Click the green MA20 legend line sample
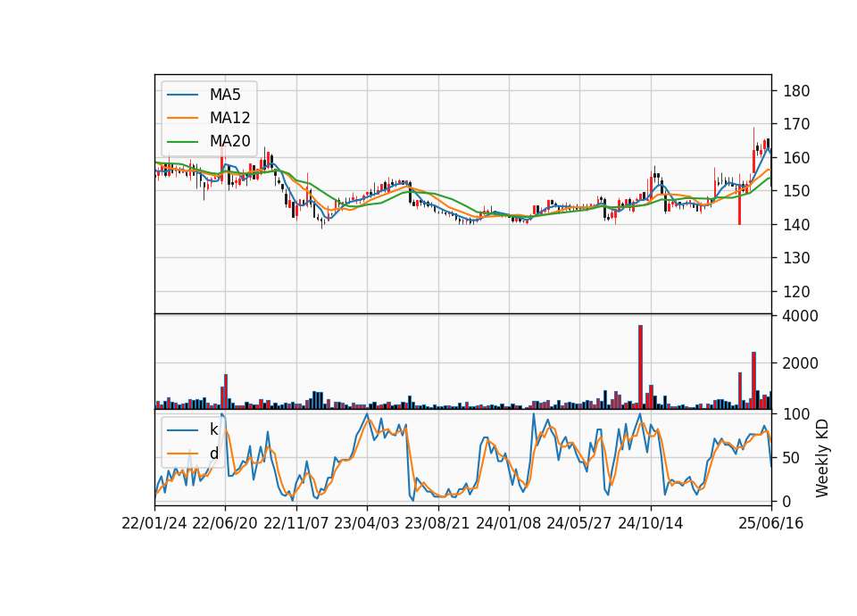 (182, 142)
